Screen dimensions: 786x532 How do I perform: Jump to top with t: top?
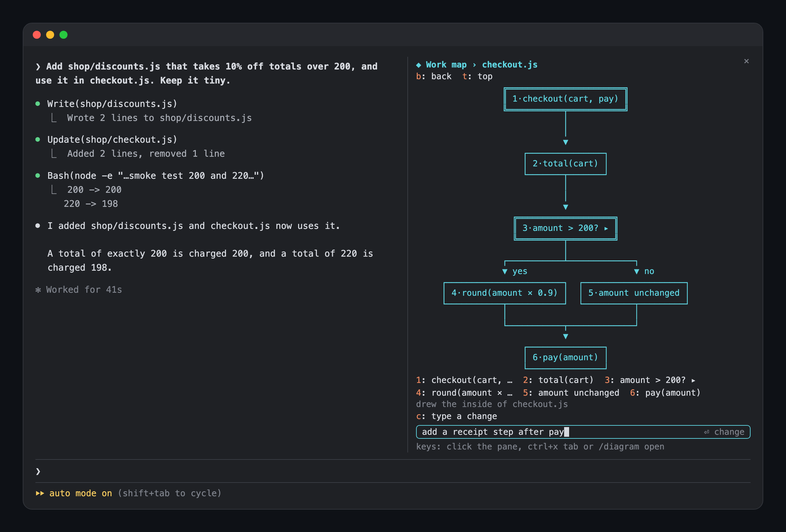tap(477, 77)
